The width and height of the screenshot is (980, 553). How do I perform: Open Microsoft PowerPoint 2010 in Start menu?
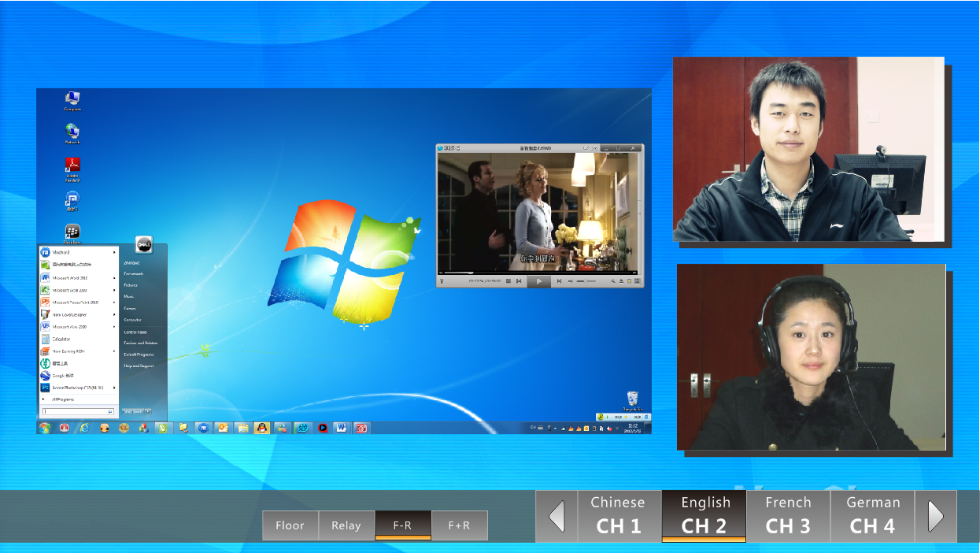tap(78, 302)
